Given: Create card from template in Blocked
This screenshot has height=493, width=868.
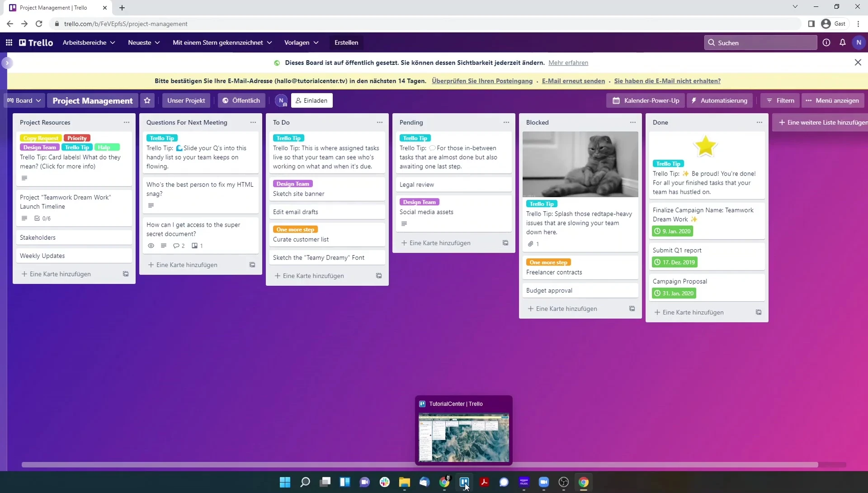Looking at the screenshot, I should [632, 308].
